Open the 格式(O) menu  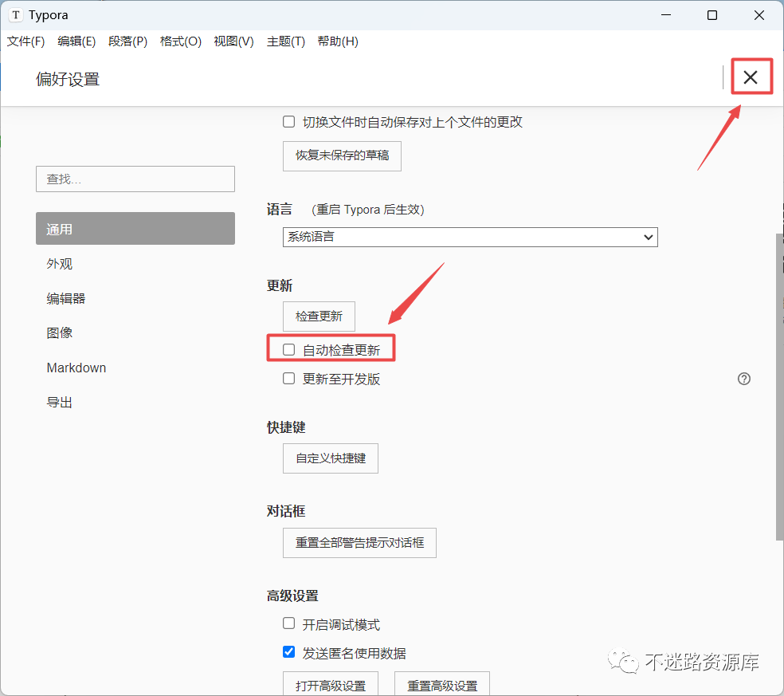pyautogui.click(x=181, y=41)
